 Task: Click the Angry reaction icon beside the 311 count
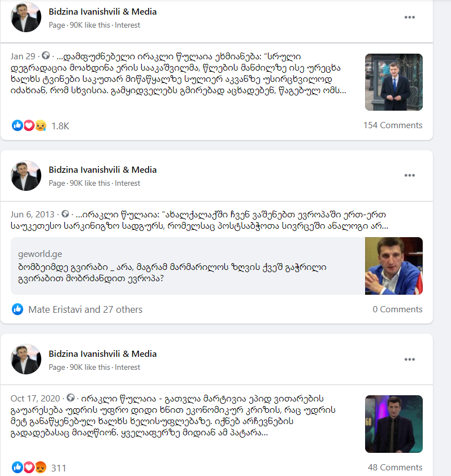pyautogui.click(x=41, y=468)
